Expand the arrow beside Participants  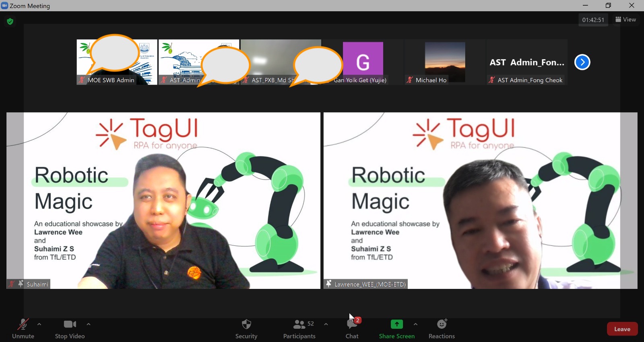click(326, 324)
